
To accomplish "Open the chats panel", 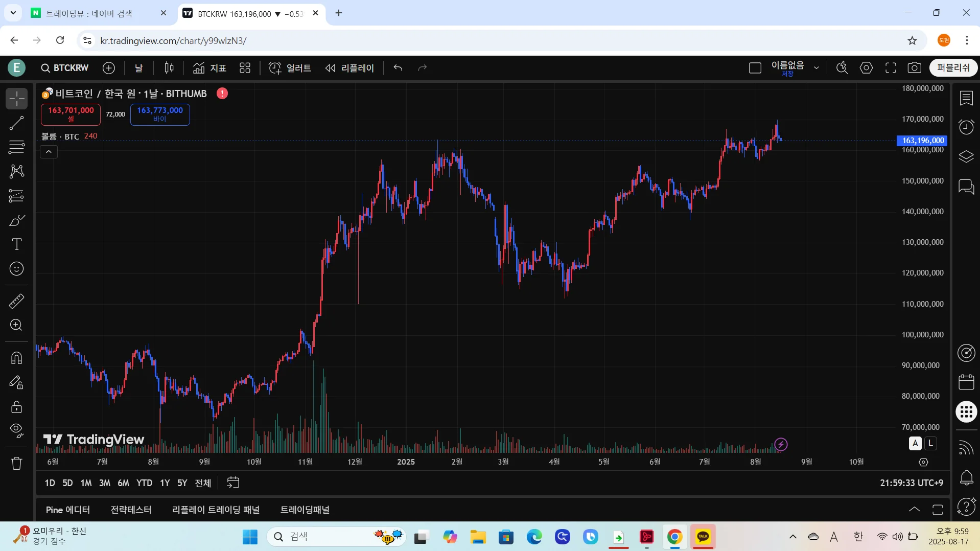I will coord(966,187).
